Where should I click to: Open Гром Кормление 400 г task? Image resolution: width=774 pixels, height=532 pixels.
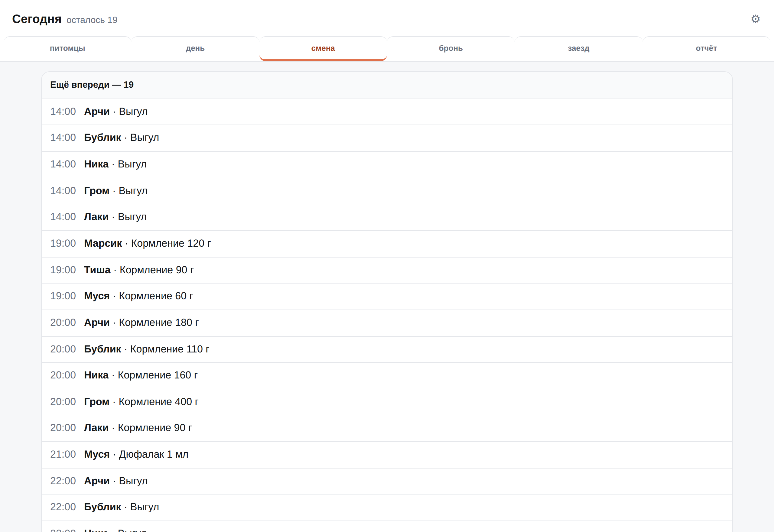pos(387,402)
